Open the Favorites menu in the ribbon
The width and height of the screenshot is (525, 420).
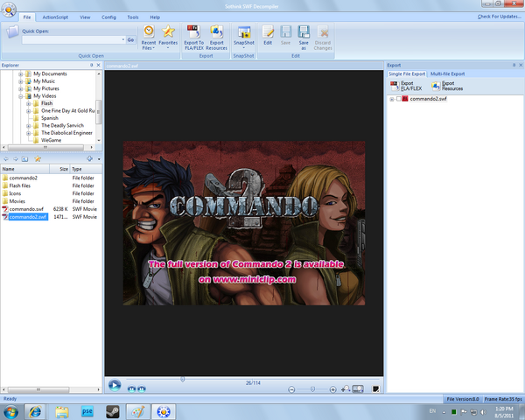coord(168,37)
